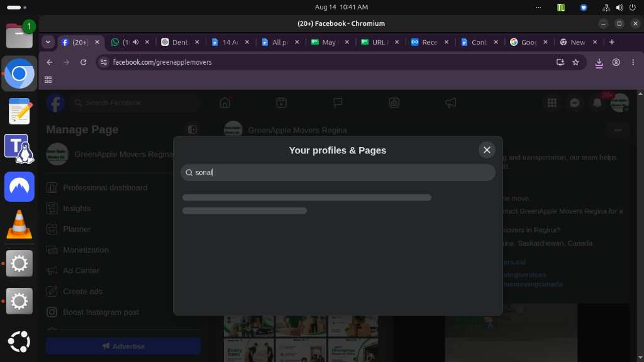
Task: Switch to the WhatsApp tab
Action: pyautogui.click(x=121, y=42)
